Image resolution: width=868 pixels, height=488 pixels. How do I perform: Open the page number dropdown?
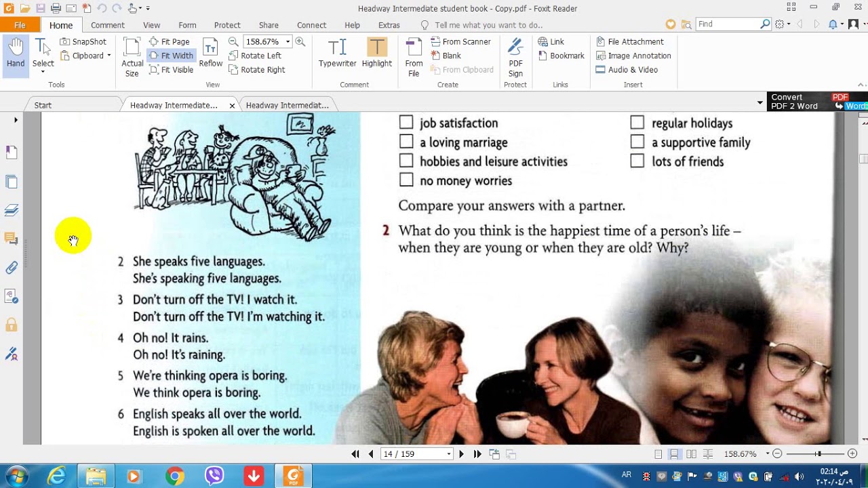point(448,454)
